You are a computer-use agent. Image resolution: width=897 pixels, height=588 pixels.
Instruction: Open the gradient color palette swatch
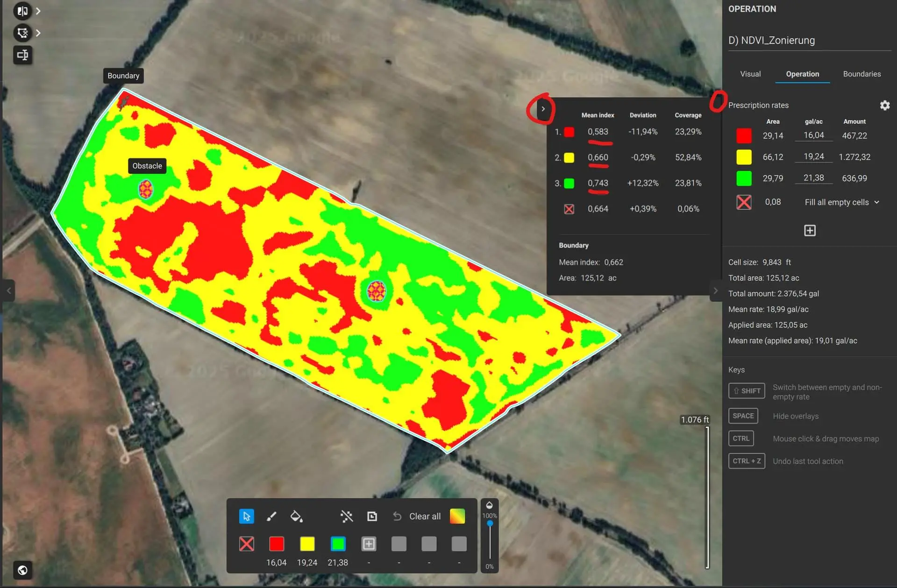click(457, 516)
